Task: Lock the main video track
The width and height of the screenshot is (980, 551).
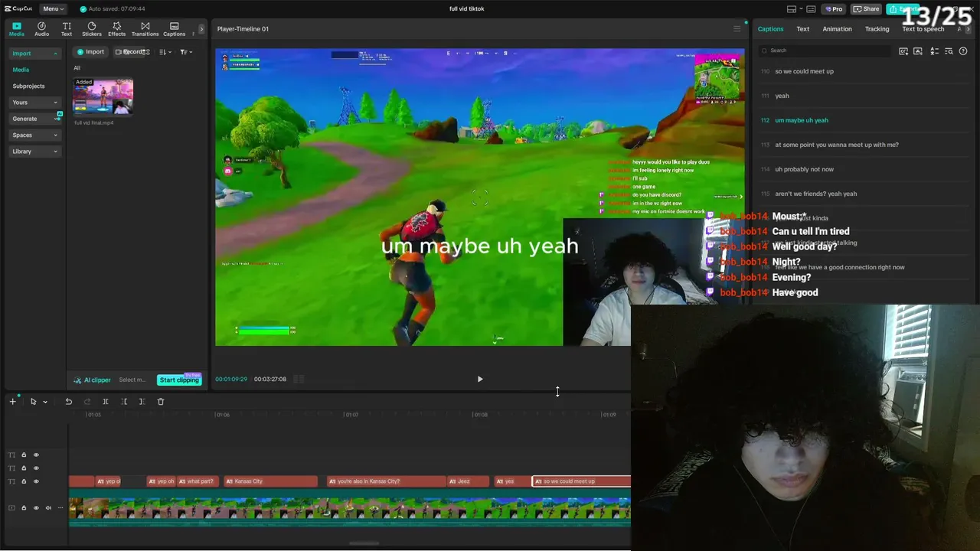Action: pos(24,508)
